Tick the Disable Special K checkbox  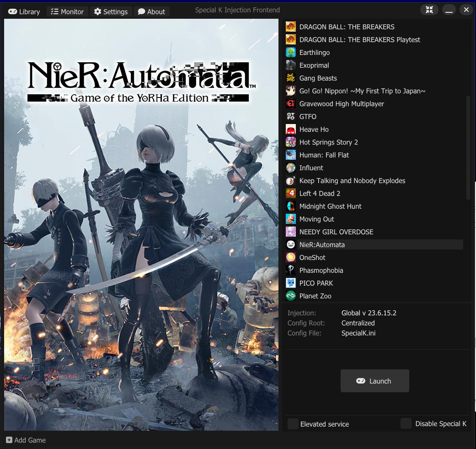406,423
